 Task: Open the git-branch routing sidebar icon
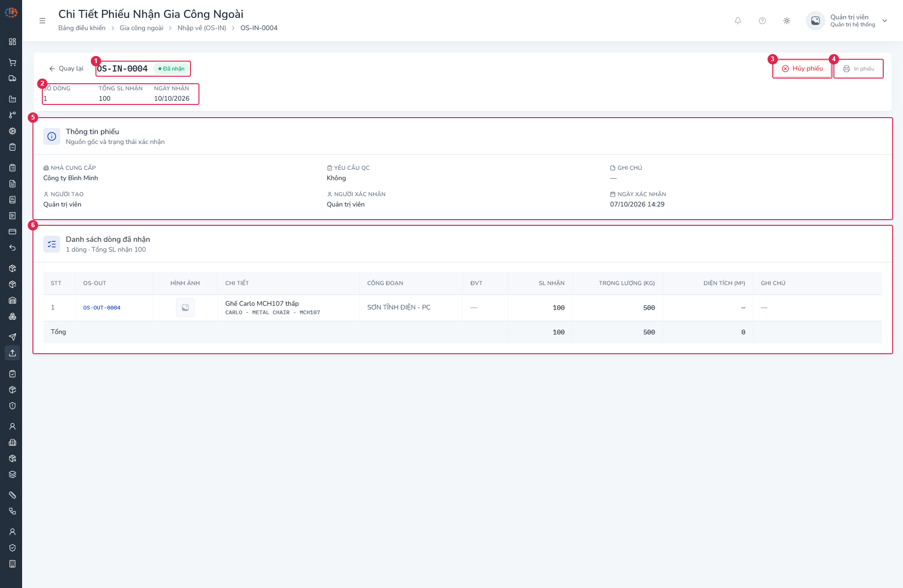(x=13, y=115)
